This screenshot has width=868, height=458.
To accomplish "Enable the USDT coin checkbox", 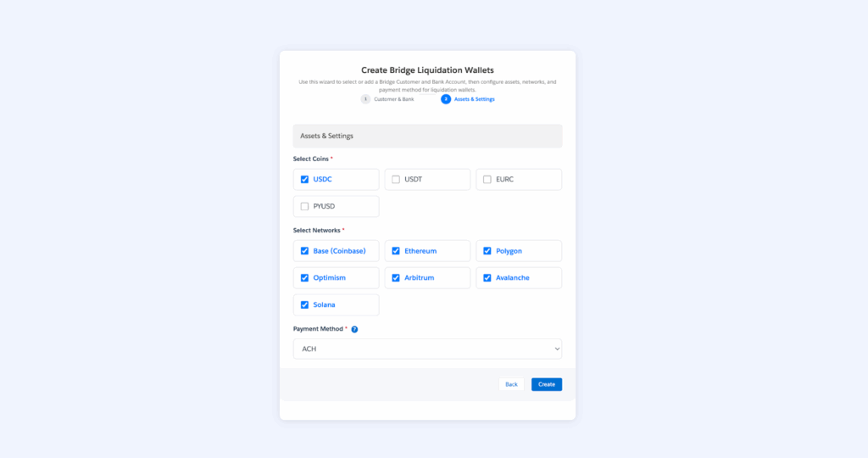I will coord(396,180).
